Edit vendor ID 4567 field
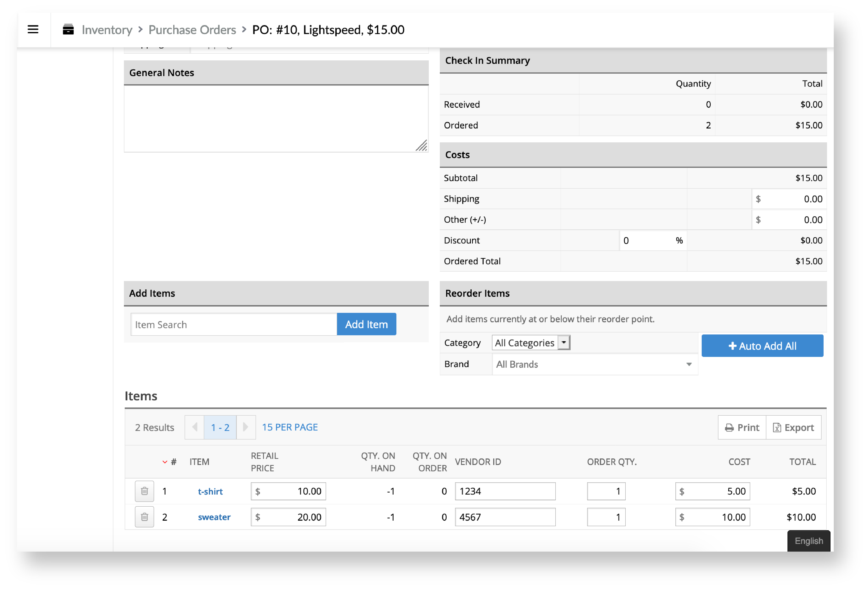 click(x=505, y=517)
